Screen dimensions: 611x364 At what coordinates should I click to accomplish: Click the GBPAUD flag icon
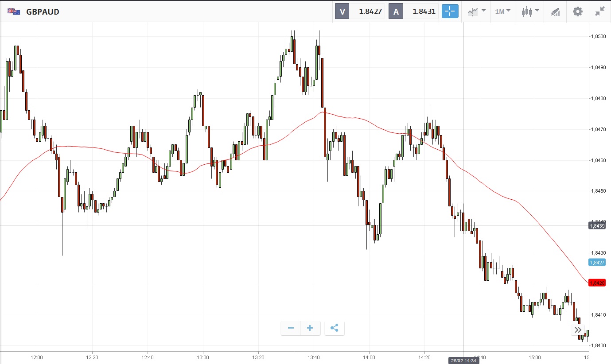pos(13,12)
